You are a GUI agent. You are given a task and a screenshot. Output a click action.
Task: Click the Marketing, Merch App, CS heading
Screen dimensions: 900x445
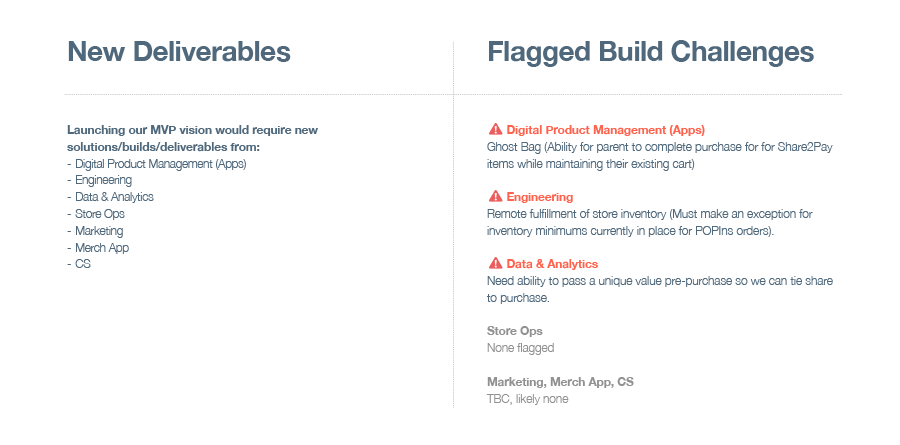[x=560, y=382]
